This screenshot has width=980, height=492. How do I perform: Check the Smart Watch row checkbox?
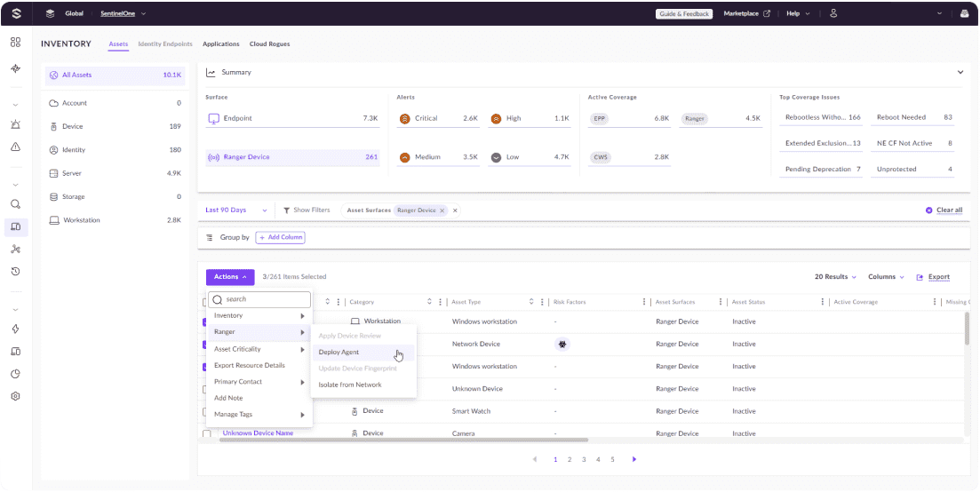click(207, 411)
